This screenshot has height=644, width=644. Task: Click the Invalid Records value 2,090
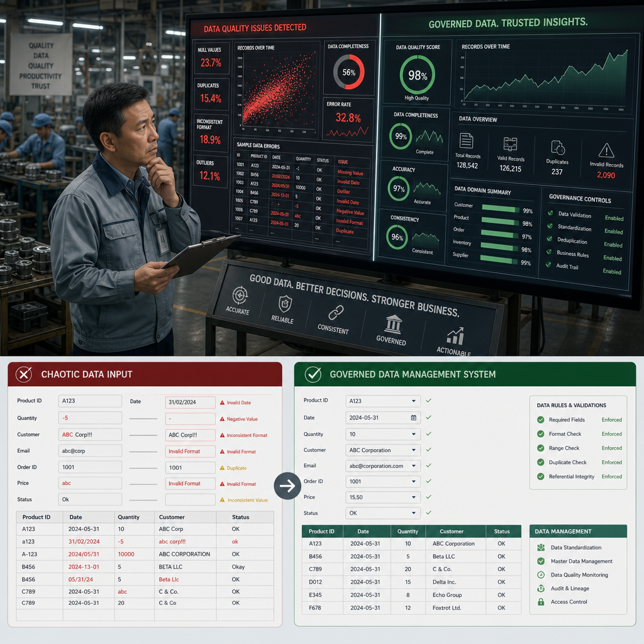[x=606, y=175]
